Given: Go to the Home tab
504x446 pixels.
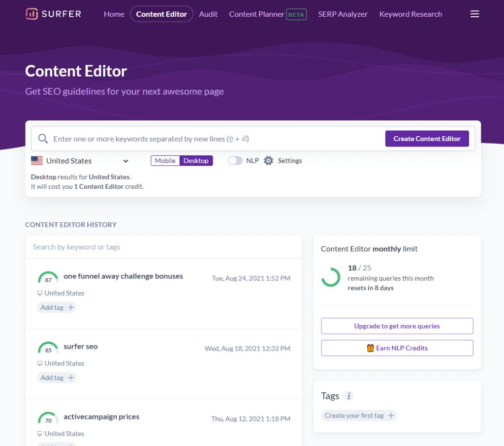Looking at the screenshot, I should click(x=114, y=14).
